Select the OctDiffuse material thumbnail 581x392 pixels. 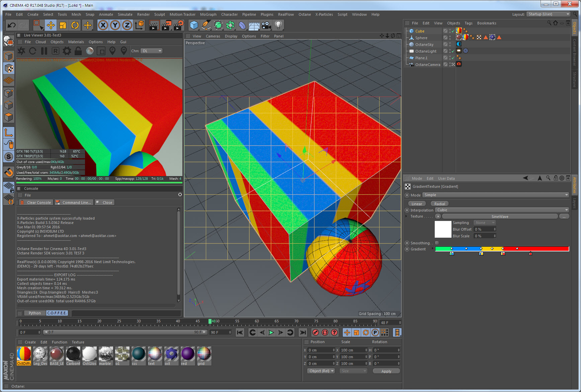[24, 356]
